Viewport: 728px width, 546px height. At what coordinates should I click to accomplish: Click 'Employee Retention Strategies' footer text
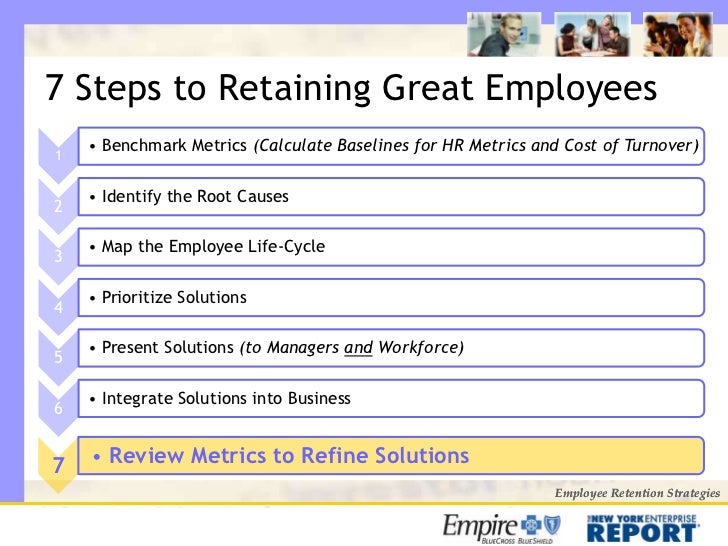pyautogui.click(x=637, y=493)
